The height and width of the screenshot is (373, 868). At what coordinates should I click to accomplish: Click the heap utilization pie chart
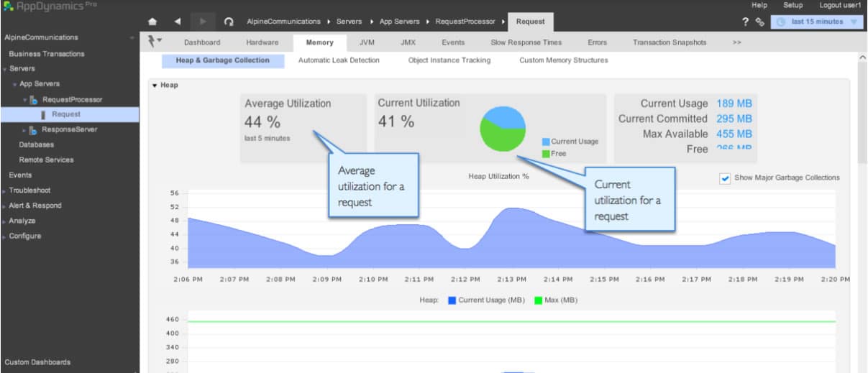pos(503,129)
